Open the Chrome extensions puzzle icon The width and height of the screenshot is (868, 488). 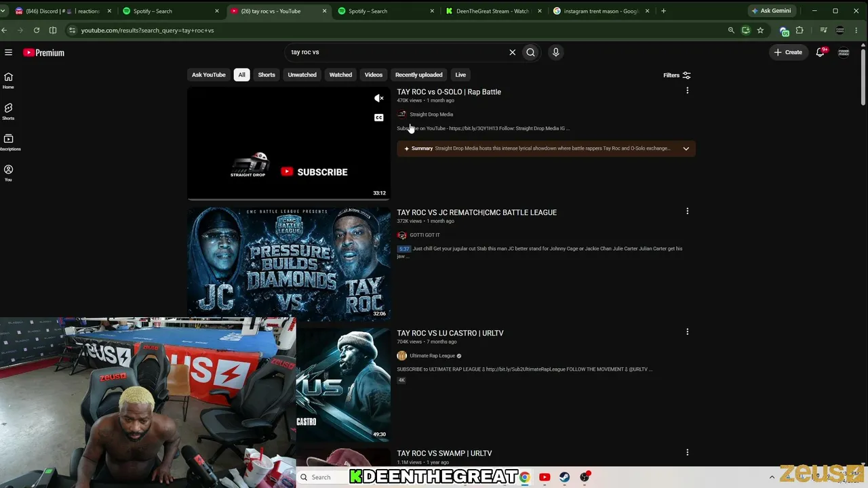(800, 30)
